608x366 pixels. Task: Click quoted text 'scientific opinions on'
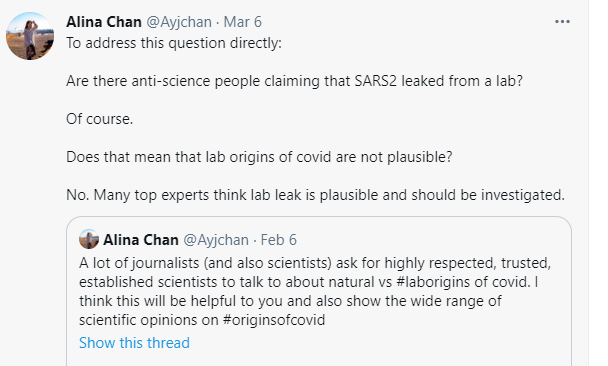pyautogui.click(x=149, y=320)
